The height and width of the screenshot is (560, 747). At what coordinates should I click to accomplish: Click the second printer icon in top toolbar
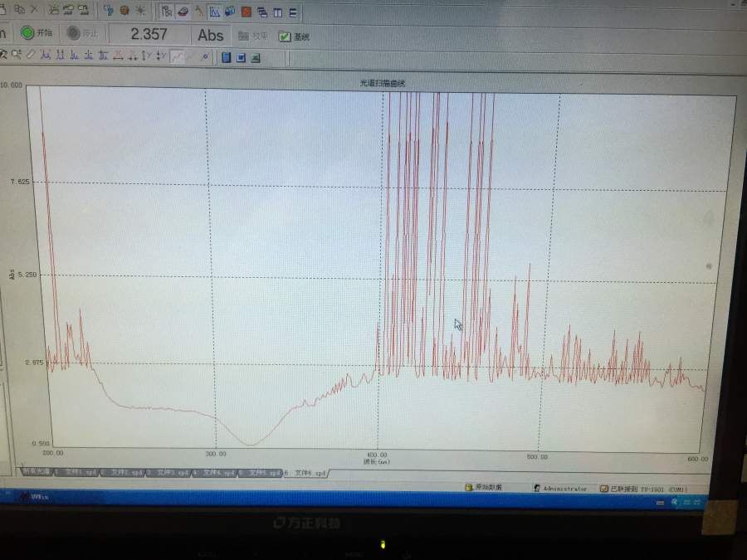[x=69, y=9]
